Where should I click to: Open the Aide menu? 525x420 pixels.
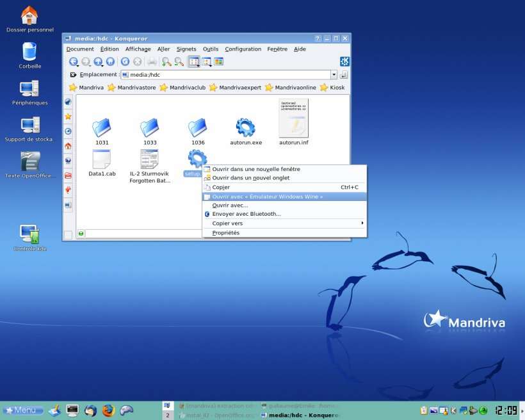coord(300,49)
